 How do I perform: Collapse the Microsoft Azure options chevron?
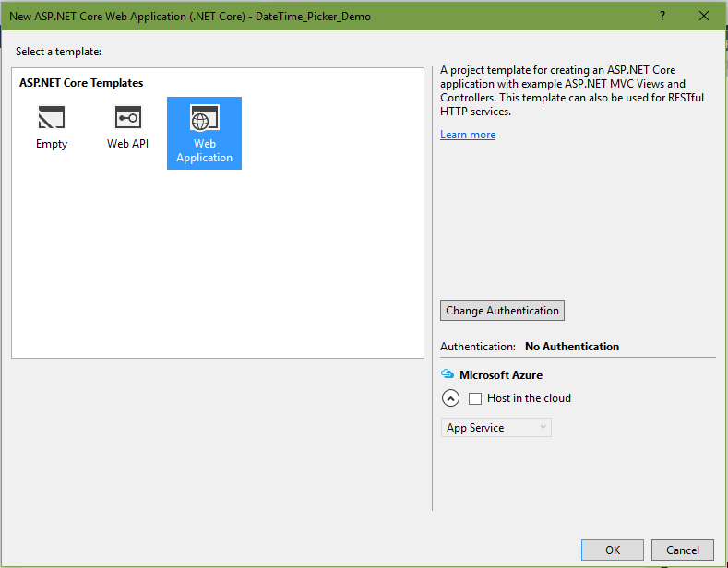coord(450,398)
